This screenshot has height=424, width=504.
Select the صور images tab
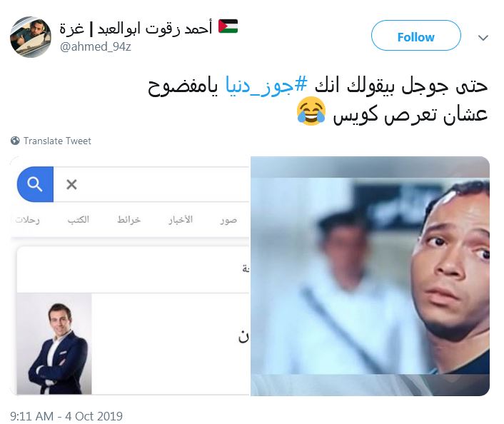pyautogui.click(x=228, y=220)
